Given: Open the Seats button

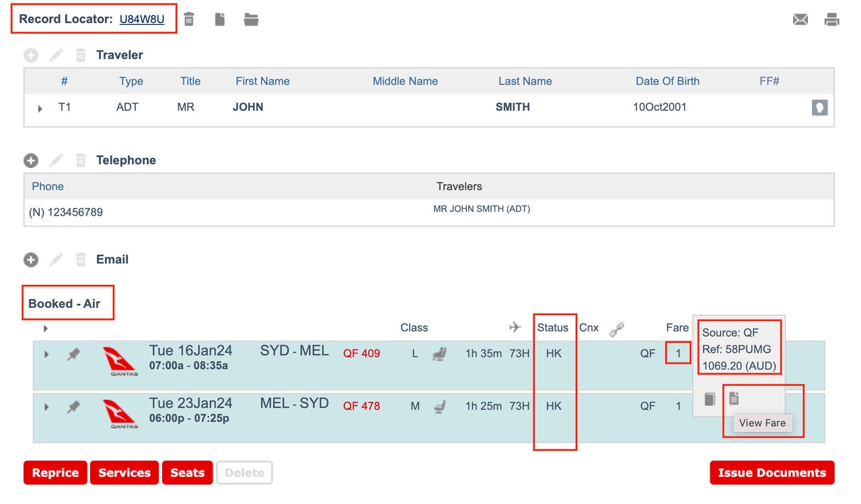Looking at the screenshot, I should 188,472.
